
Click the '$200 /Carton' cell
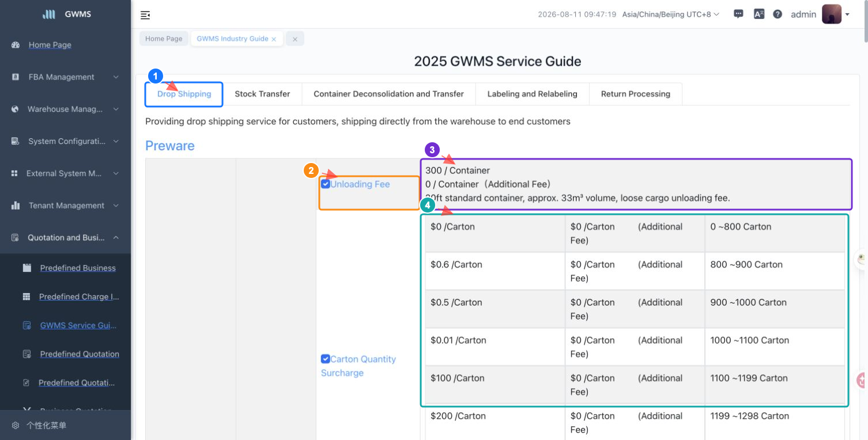point(495,423)
